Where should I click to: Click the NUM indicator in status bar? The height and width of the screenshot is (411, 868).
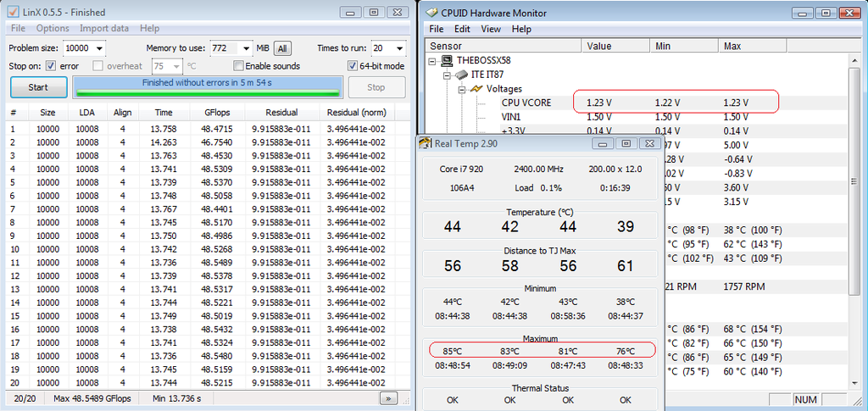click(x=805, y=399)
